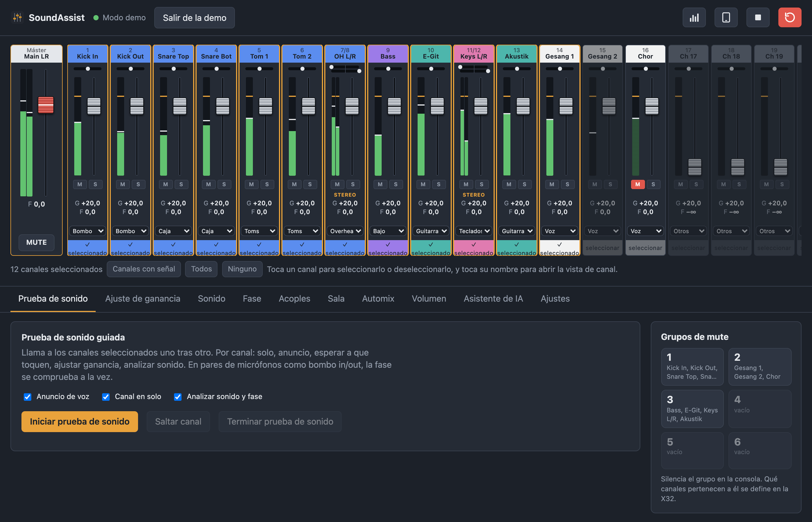Select mute group 1 card

click(x=692, y=367)
